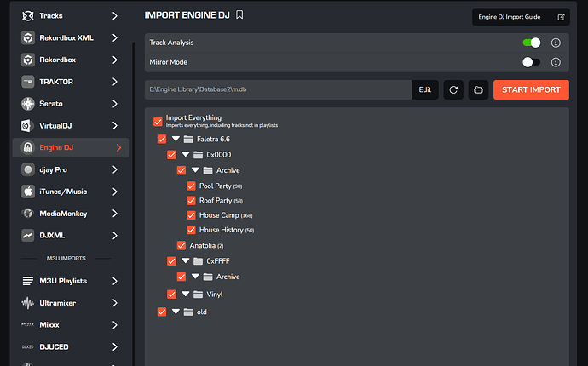Open the DJUCED import section
The height and width of the screenshot is (366, 588).
point(71,347)
